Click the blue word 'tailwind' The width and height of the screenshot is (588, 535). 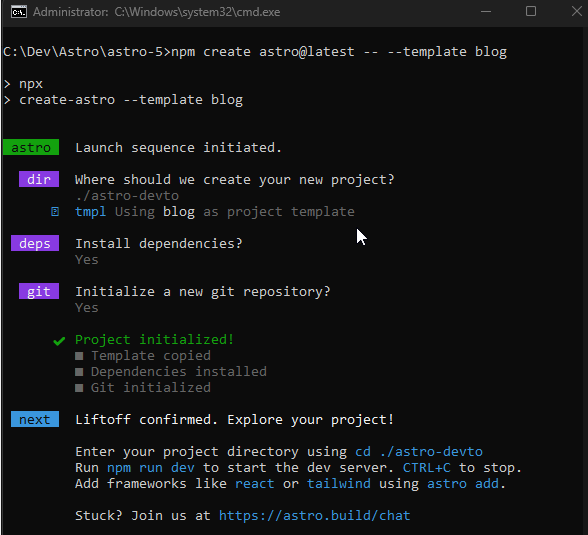click(339, 484)
